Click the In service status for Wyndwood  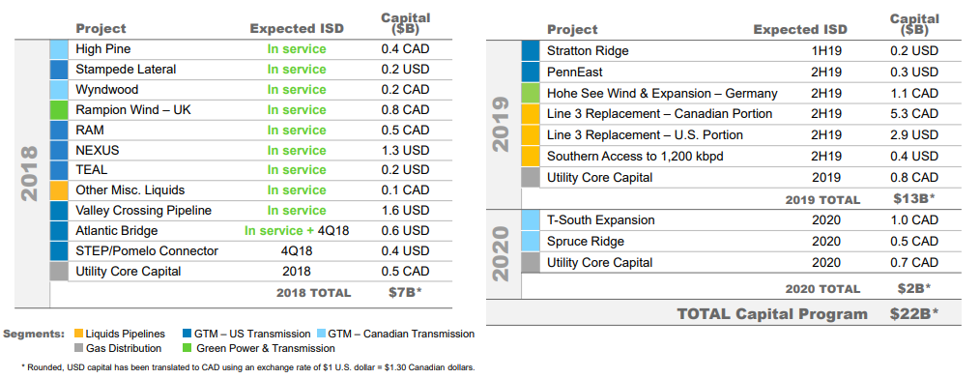click(297, 90)
